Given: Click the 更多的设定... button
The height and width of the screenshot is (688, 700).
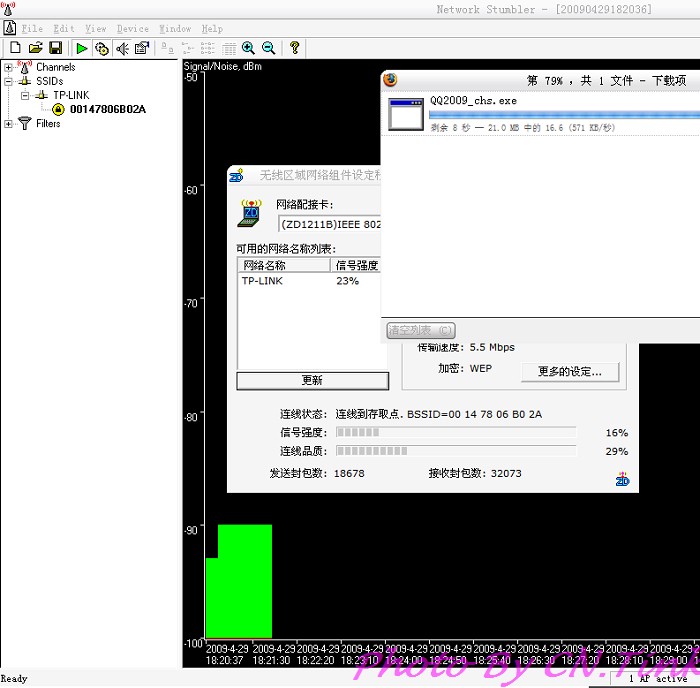Looking at the screenshot, I should click(570, 371).
